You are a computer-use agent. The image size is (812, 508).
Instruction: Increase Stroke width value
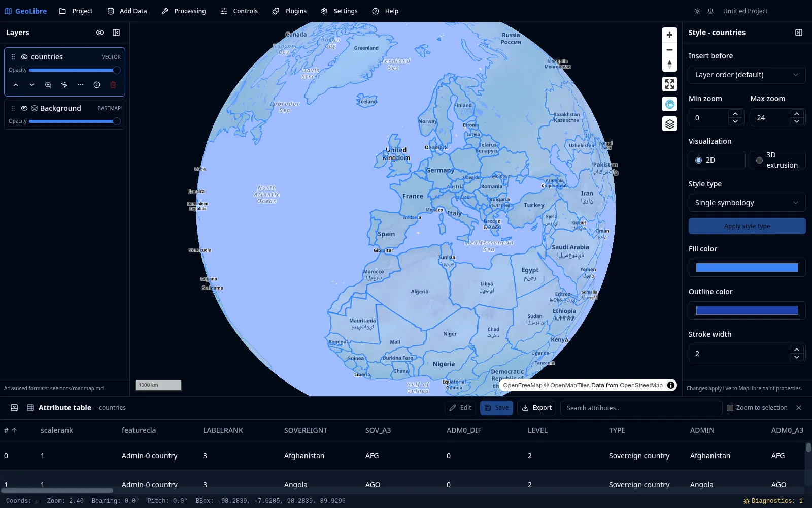pyautogui.click(x=797, y=350)
